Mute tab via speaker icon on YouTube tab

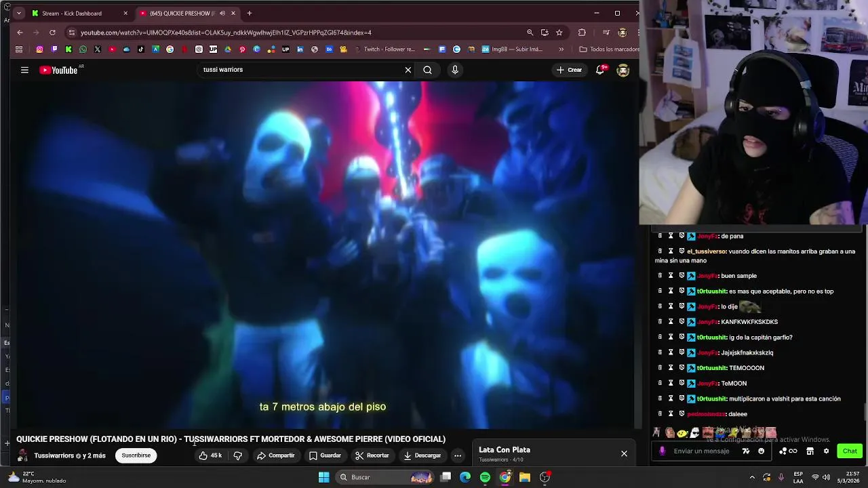pos(222,14)
